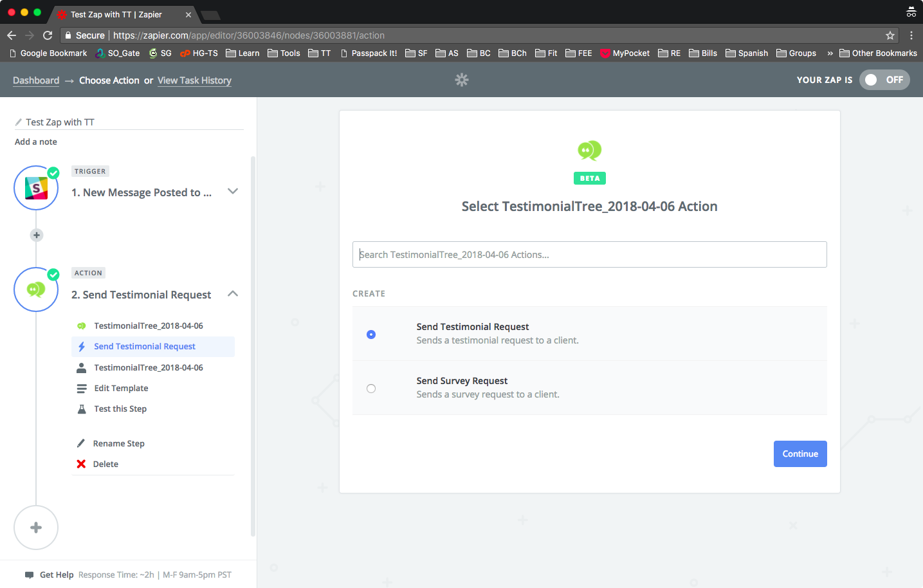Open the HG-TS bookmark
The width and height of the screenshot is (923, 588).
pyautogui.click(x=199, y=53)
